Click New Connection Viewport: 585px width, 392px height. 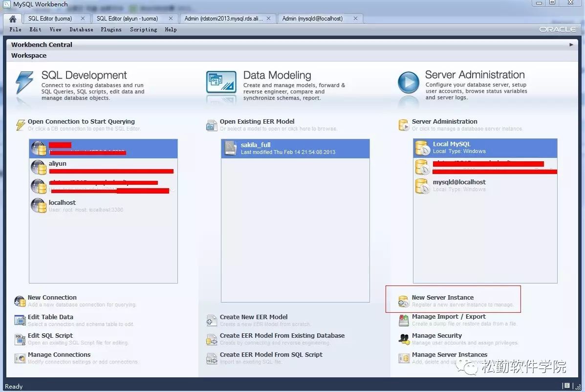52,298
